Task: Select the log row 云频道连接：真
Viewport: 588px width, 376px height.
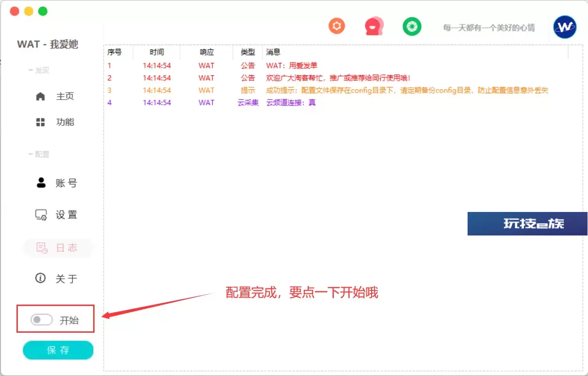Action: [291, 102]
